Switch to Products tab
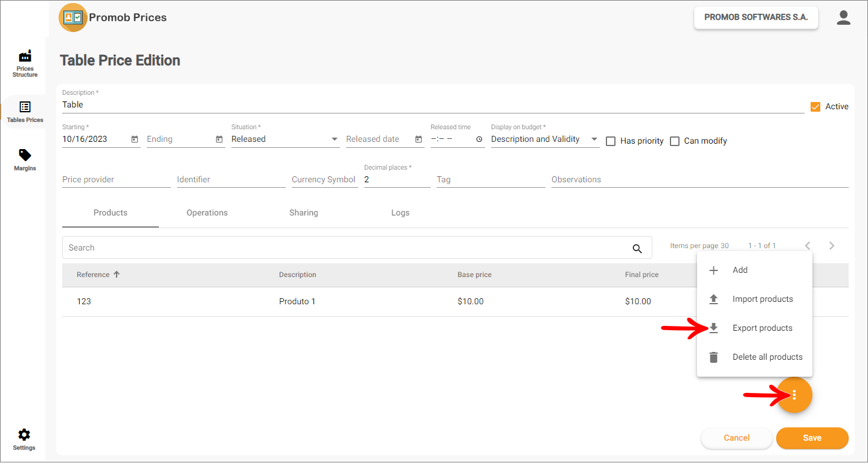This screenshot has width=868, height=463. (111, 213)
